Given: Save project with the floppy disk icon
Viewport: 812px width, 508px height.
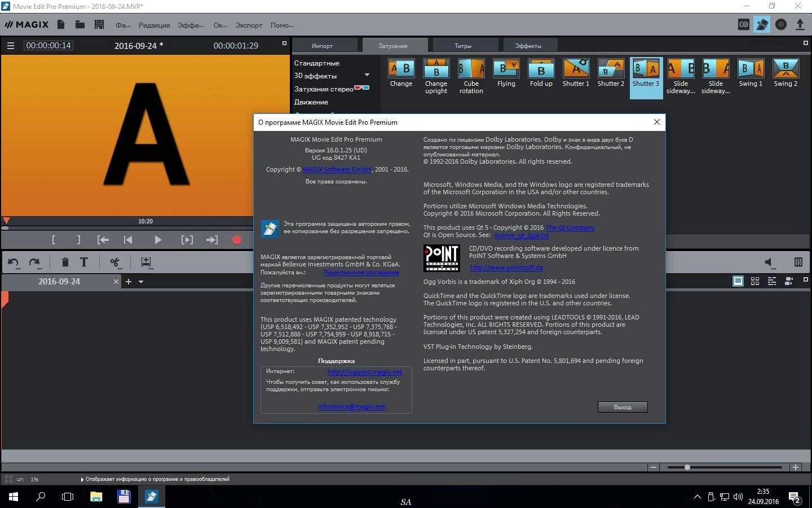Looking at the screenshot, I should [99, 24].
